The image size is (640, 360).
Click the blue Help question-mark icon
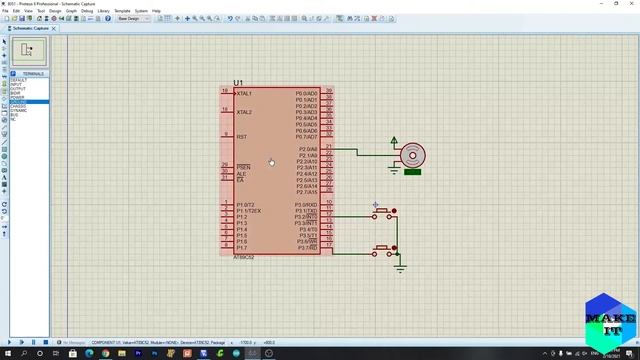(108, 19)
